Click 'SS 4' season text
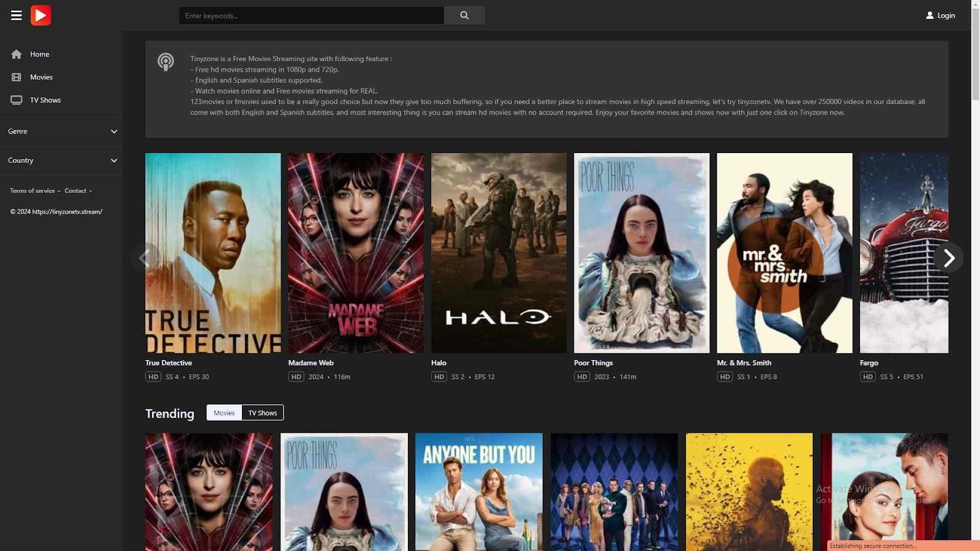The width and height of the screenshot is (980, 551). click(x=172, y=377)
